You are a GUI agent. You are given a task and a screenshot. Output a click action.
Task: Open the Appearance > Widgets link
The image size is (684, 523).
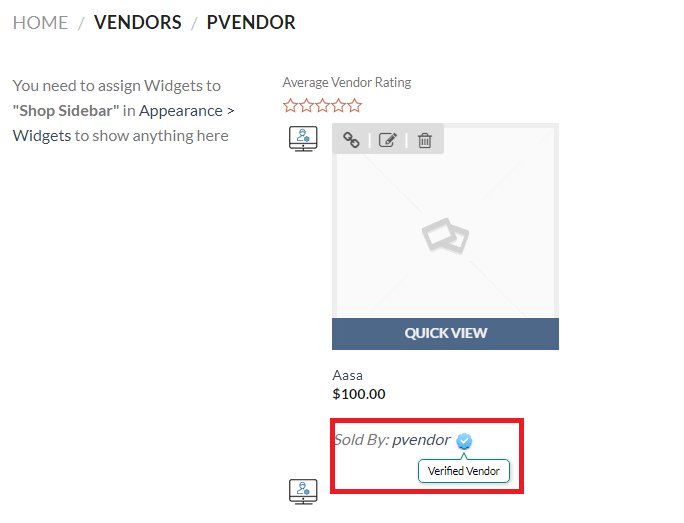point(123,123)
